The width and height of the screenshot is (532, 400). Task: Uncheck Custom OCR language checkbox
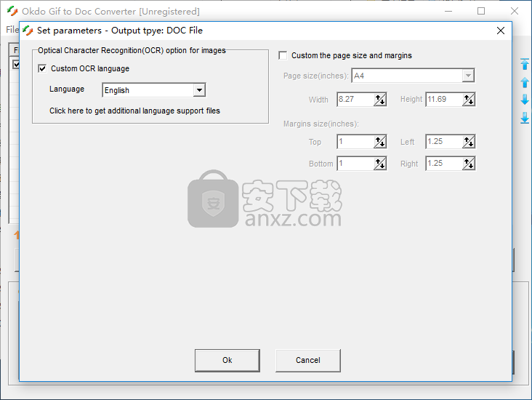(x=42, y=68)
